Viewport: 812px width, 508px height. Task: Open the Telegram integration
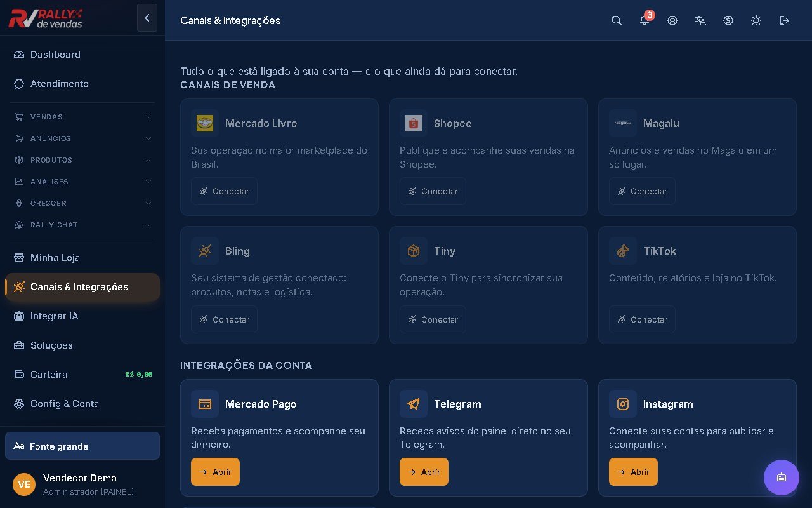pos(424,472)
